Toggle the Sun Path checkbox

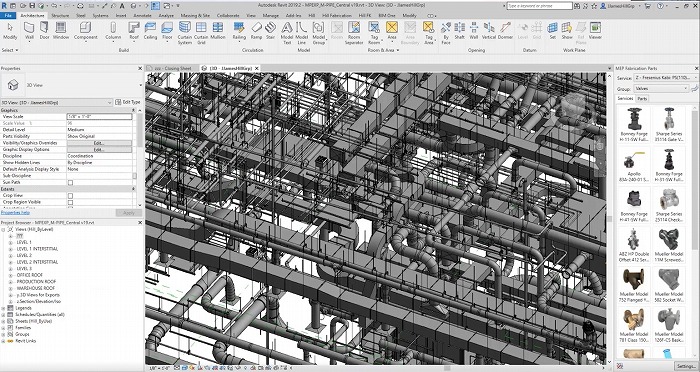point(70,183)
